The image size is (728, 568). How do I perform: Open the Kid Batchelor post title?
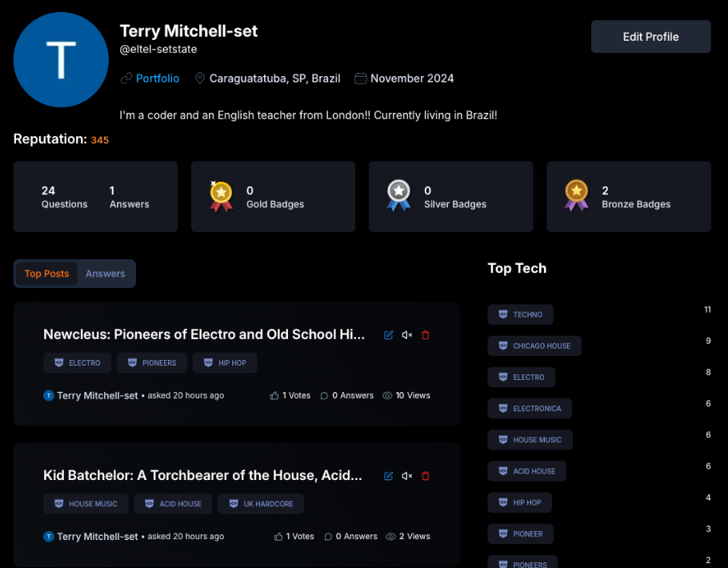coord(202,475)
